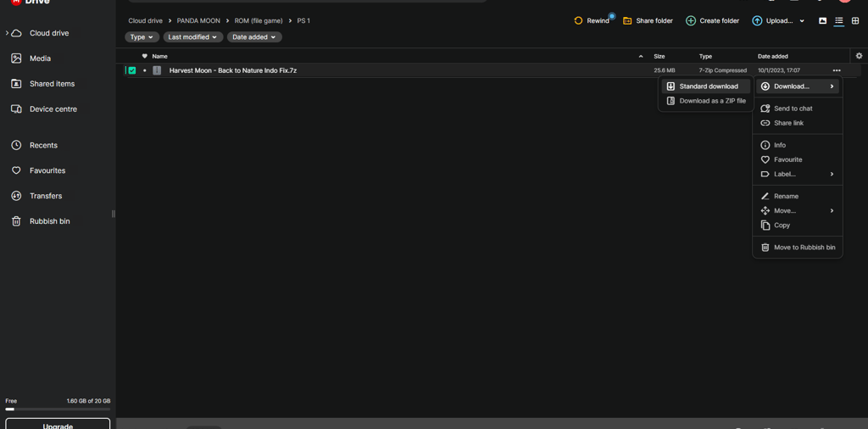The image size is (868, 429).
Task: Click PS 1 breadcrumb
Action: tap(303, 21)
